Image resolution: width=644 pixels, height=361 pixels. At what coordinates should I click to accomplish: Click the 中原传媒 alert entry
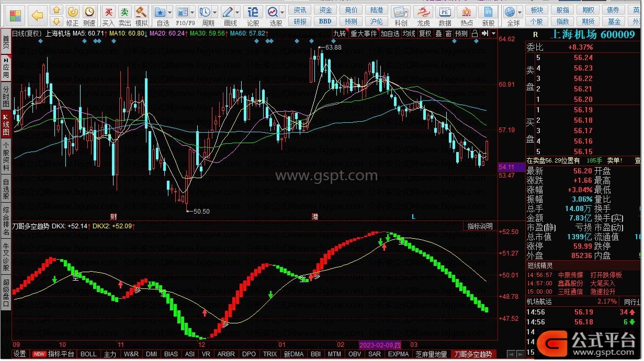(x=570, y=275)
